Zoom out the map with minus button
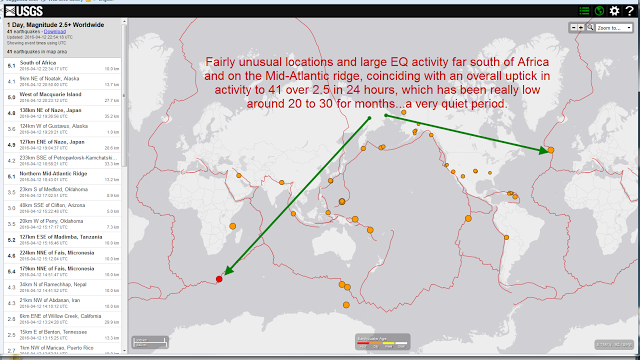Screen dimensions: 640x360 point(574,28)
